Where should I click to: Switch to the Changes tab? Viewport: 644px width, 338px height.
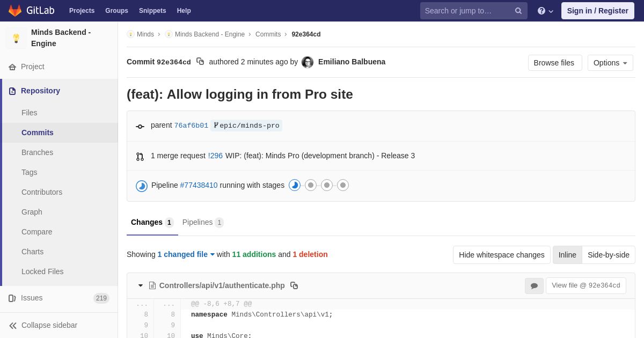[x=152, y=223]
